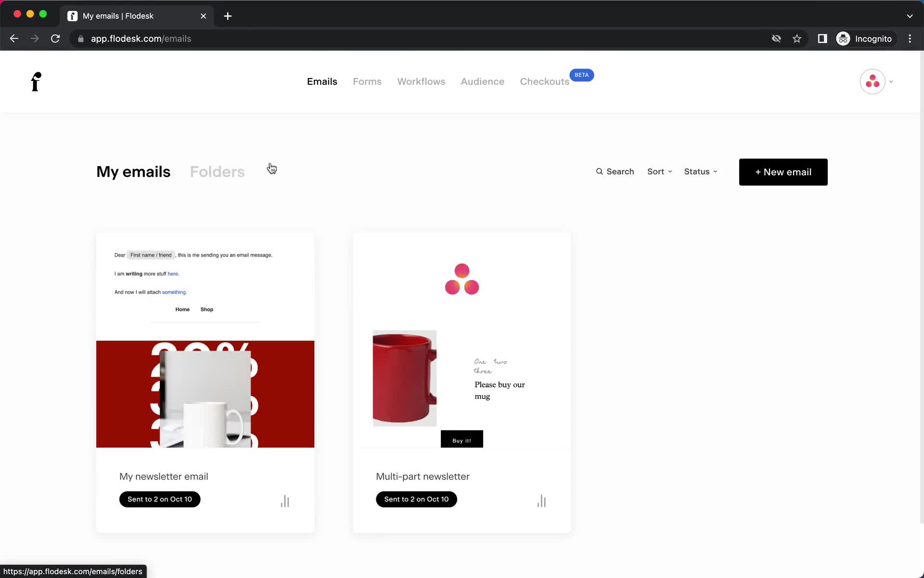Click the plus New email button
This screenshot has height=578, width=924.
(x=783, y=172)
